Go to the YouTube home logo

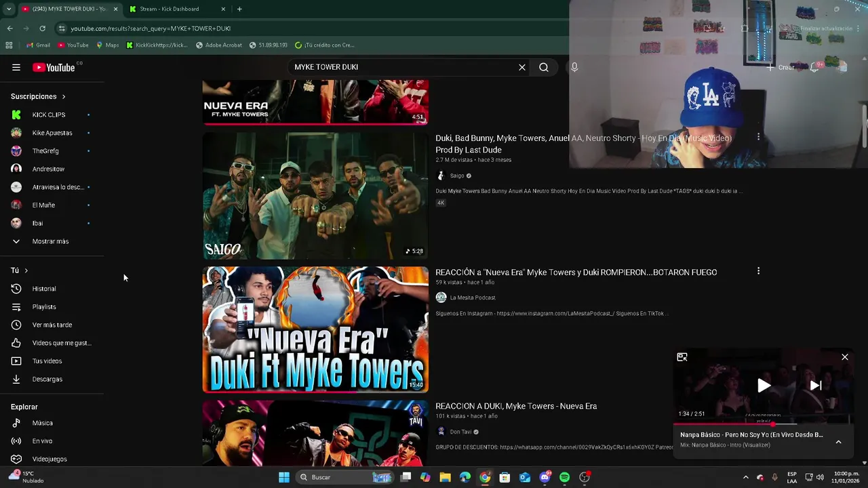(x=54, y=67)
